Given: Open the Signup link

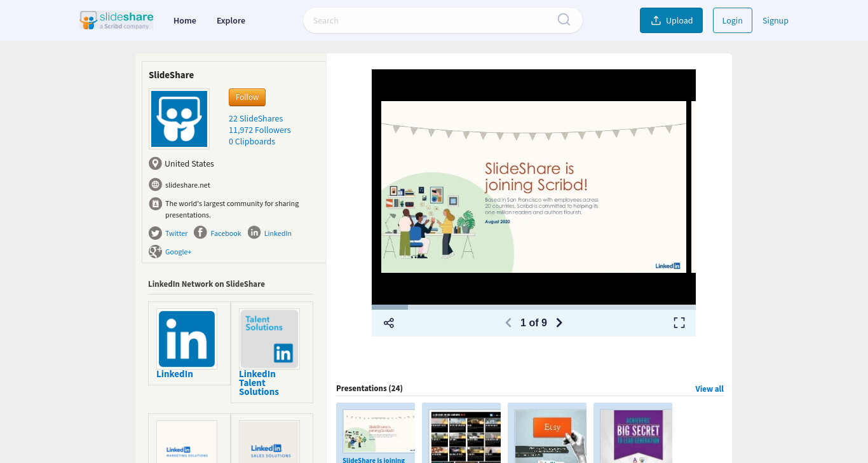Looking at the screenshot, I should 775,20.
